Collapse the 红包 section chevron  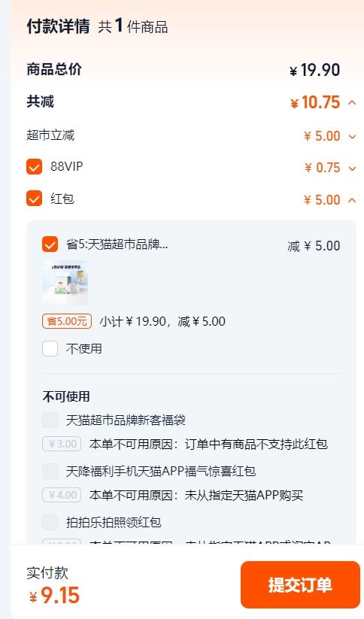tap(352, 200)
